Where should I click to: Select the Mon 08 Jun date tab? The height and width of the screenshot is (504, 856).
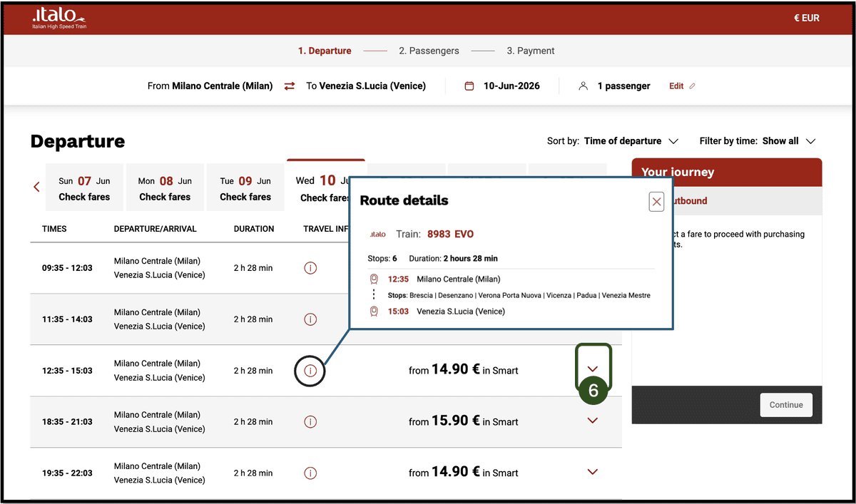click(x=165, y=187)
